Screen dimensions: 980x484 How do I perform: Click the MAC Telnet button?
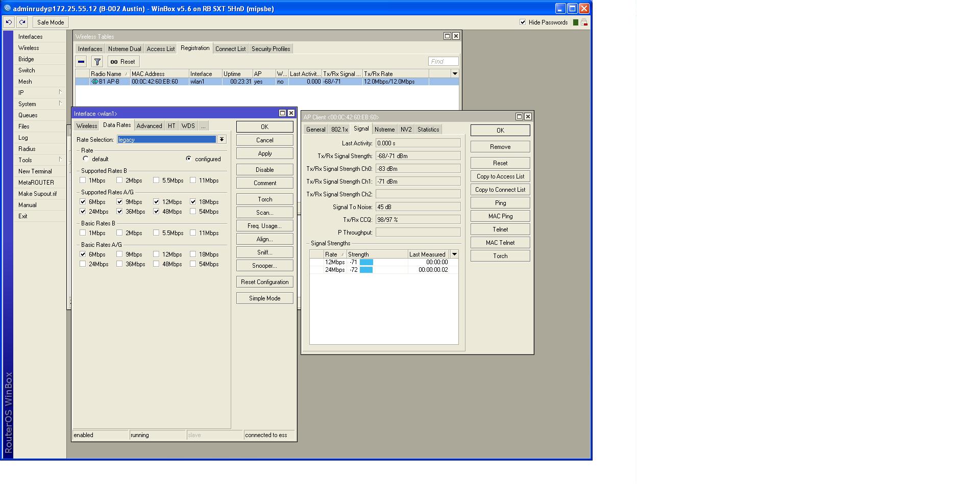pos(500,243)
